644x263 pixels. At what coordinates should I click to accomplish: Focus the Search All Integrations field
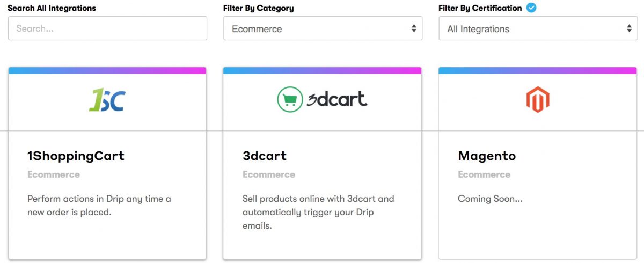click(x=107, y=28)
